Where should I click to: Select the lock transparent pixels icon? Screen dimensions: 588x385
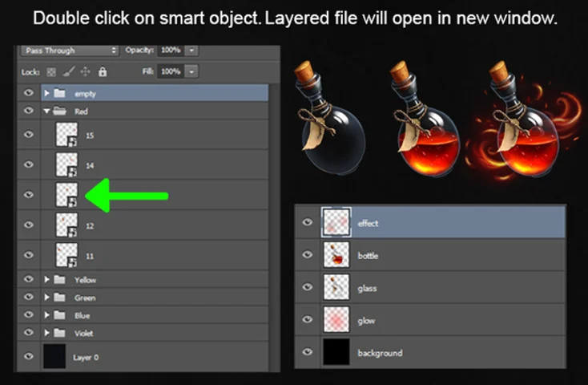coord(51,71)
